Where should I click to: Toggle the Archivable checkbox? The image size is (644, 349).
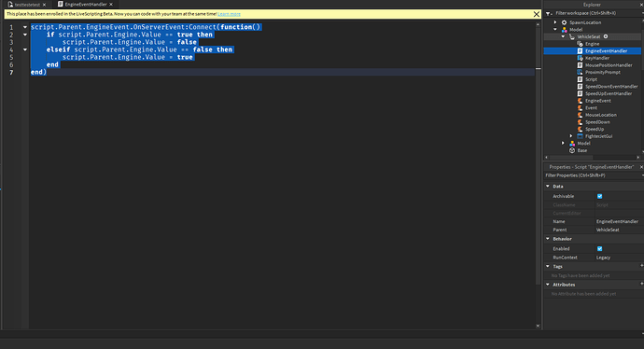click(x=599, y=196)
